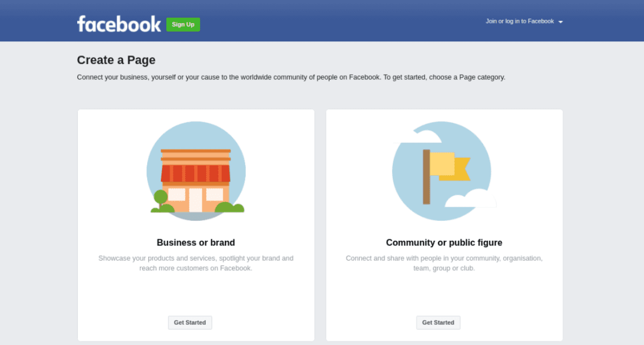644x345 pixels.
Task: Click the Business or brand title
Action: point(196,242)
